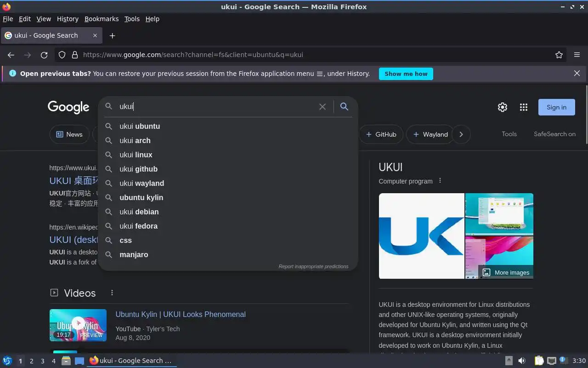588x368 pixels.
Task: Open the Help menu
Action: (152, 19)
